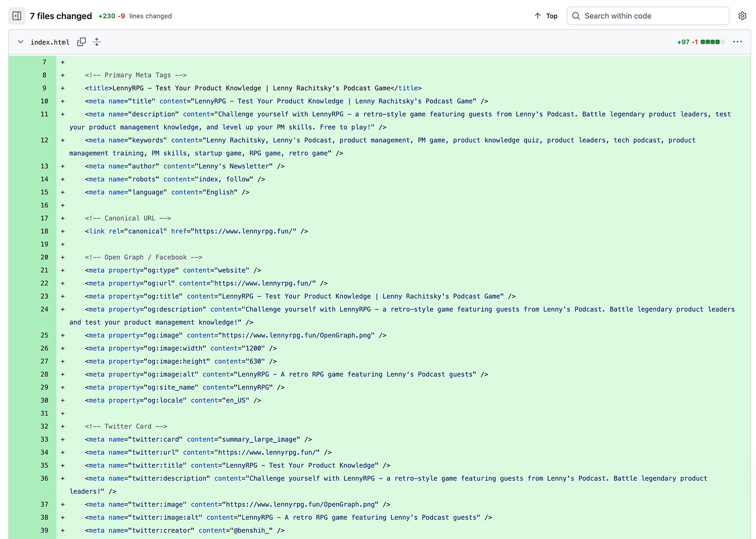Collapse the index.html diff via its chevron
Image resolution: width=756 pixels, height=539 pixels.
(20, 42)
